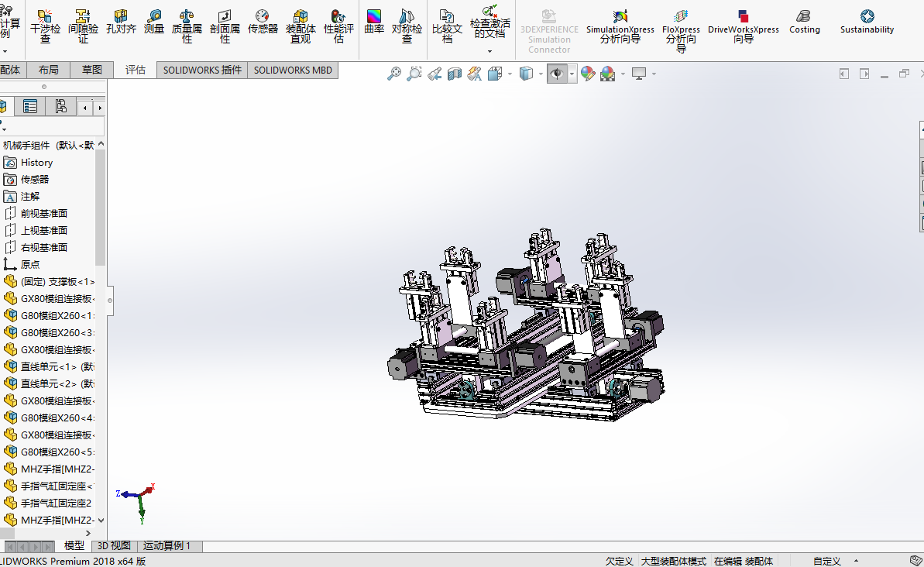Select 直线单元<2> in feature tree

pyautogui.click(x=58, y=384)
